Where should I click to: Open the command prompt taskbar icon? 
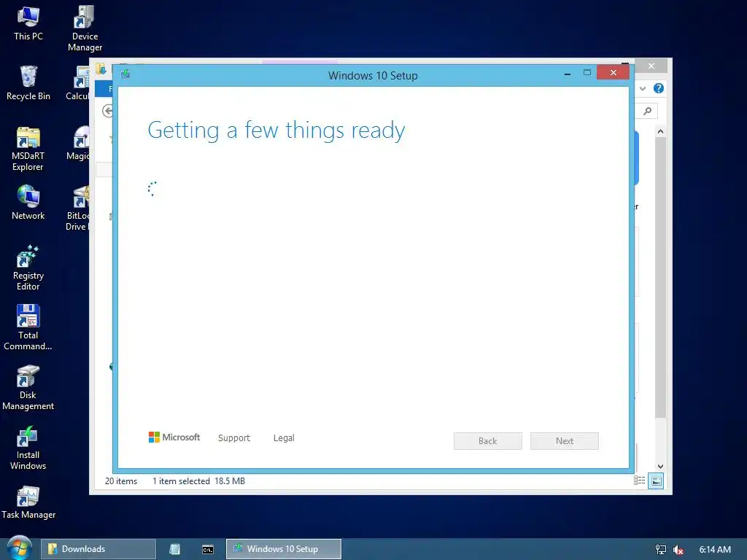[208, 550]
